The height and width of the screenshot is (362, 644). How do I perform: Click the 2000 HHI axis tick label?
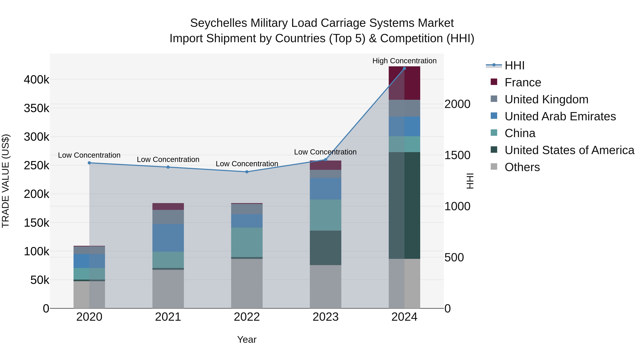(457, 104)
